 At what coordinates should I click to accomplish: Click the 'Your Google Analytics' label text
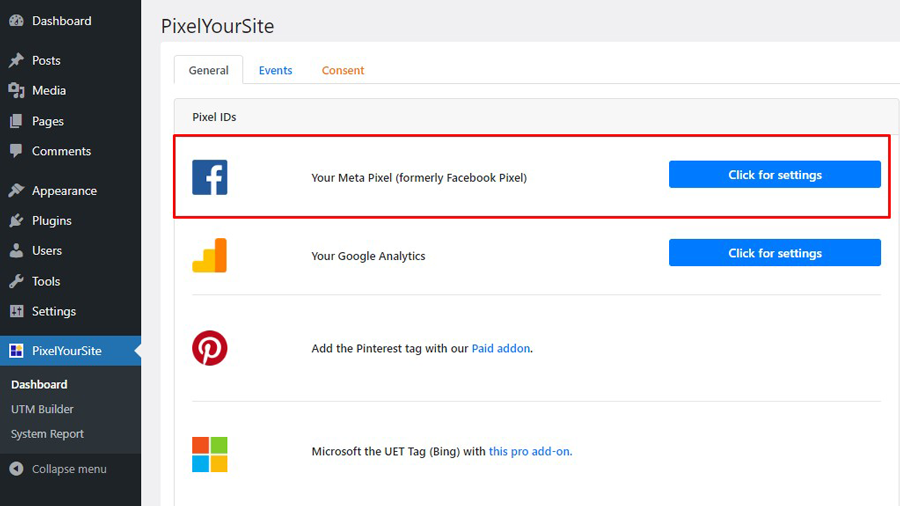click(x=368, y=256)
